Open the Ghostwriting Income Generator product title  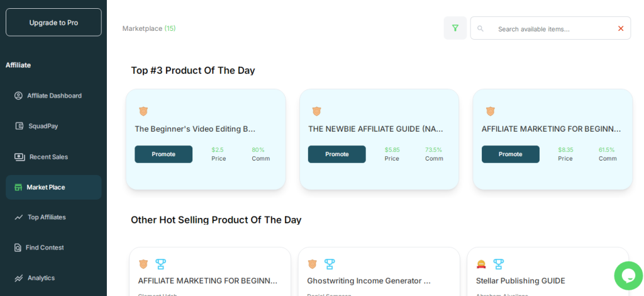pos(369,281)
